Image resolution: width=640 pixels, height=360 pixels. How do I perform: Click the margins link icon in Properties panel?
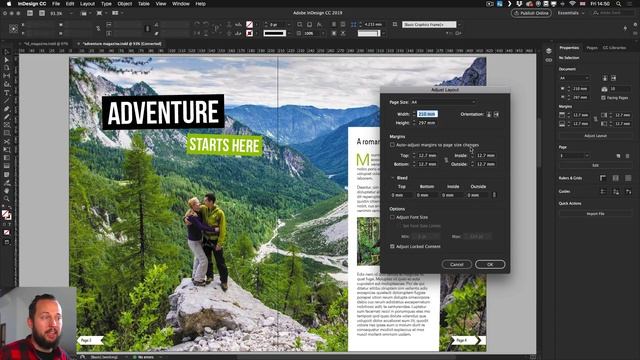tap(596, 119)
